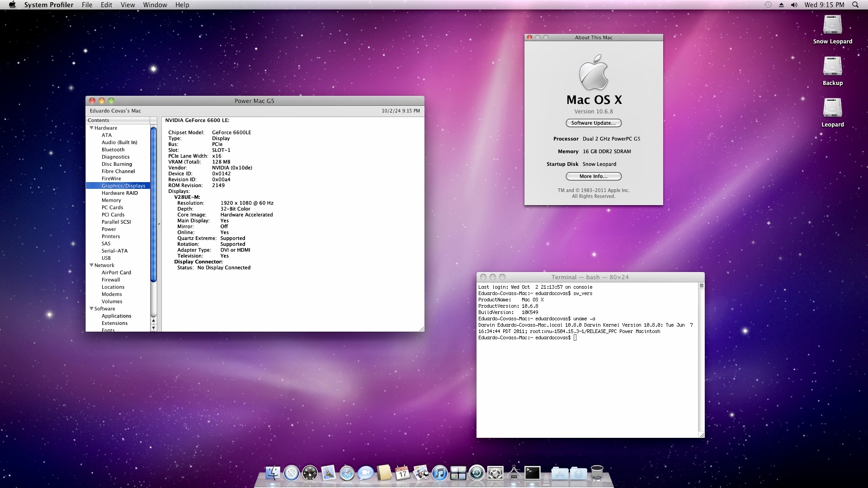Viewport: 868px width, 488px height.
Task: Click the Terminal icon in the Dock
Action: tap(532, 473)
